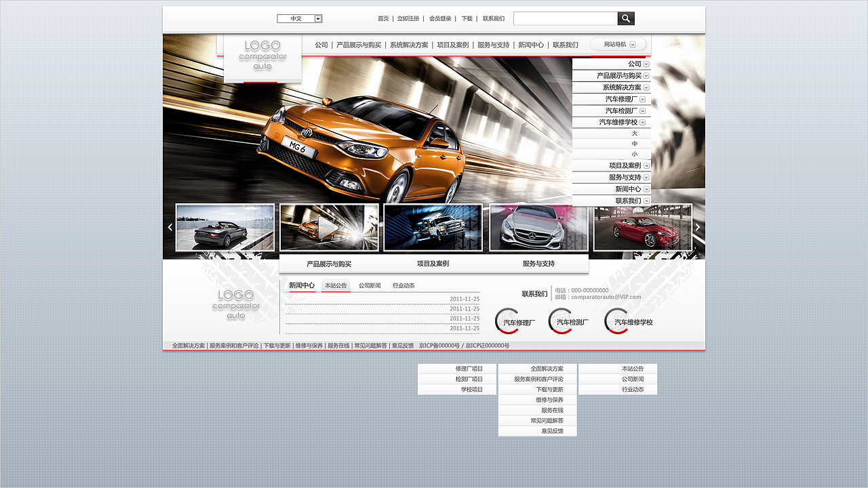
Task: Click 服务与支持 tab below the carousel
Action: point(538,264)
